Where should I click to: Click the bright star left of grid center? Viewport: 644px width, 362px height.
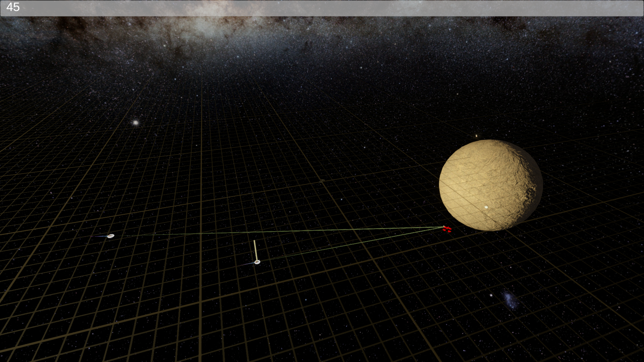tap(136, 123)
